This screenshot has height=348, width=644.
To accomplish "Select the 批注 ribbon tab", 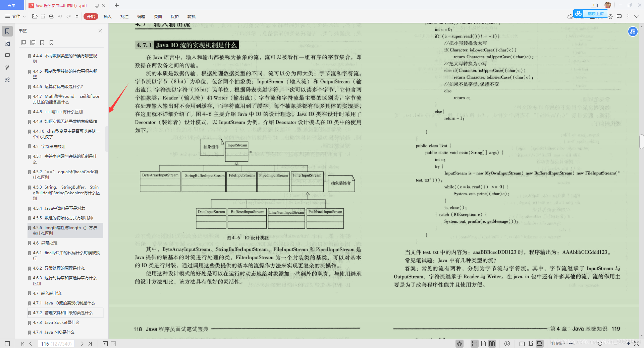I will (x=124, y=16).
